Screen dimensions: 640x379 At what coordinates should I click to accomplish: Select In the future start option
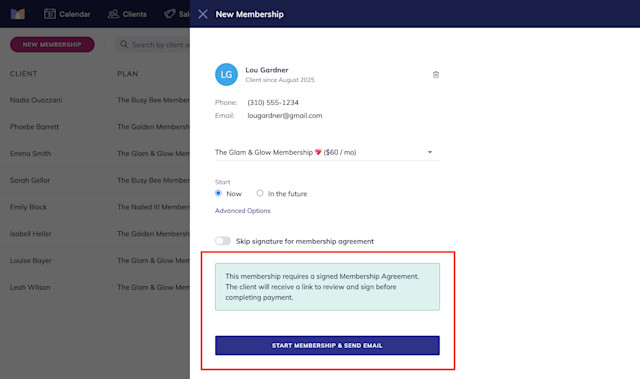point(260,193)
